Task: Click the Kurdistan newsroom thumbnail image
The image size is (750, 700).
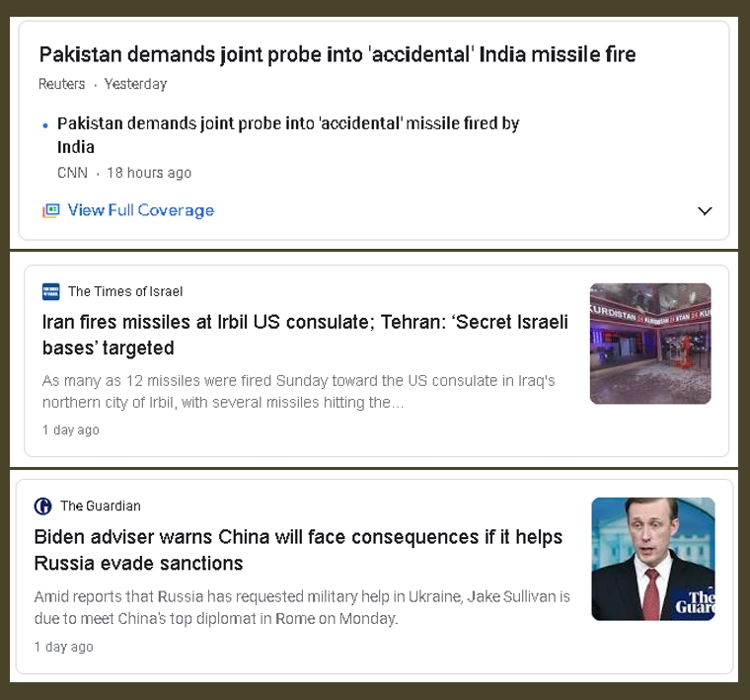Action: coord(650,344)
